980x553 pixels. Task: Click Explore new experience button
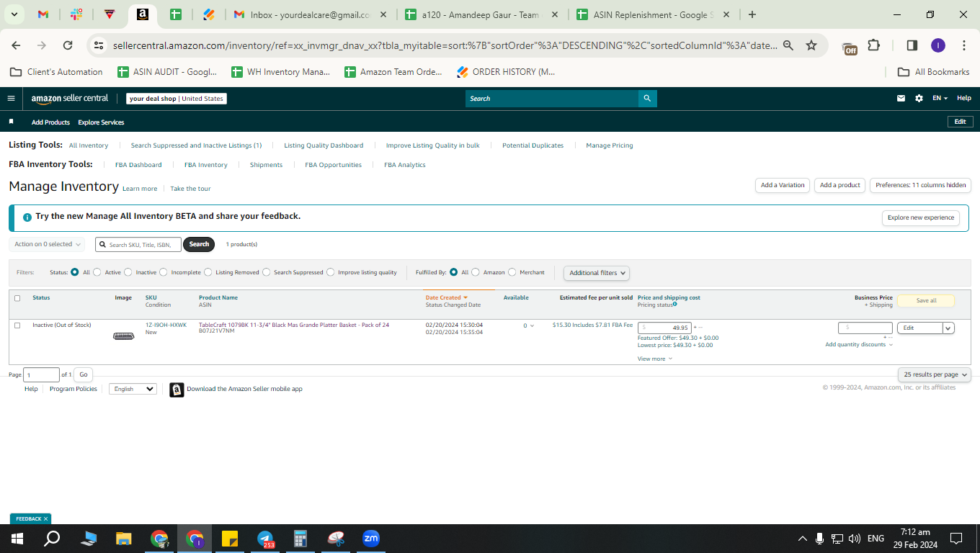[921, 217]
